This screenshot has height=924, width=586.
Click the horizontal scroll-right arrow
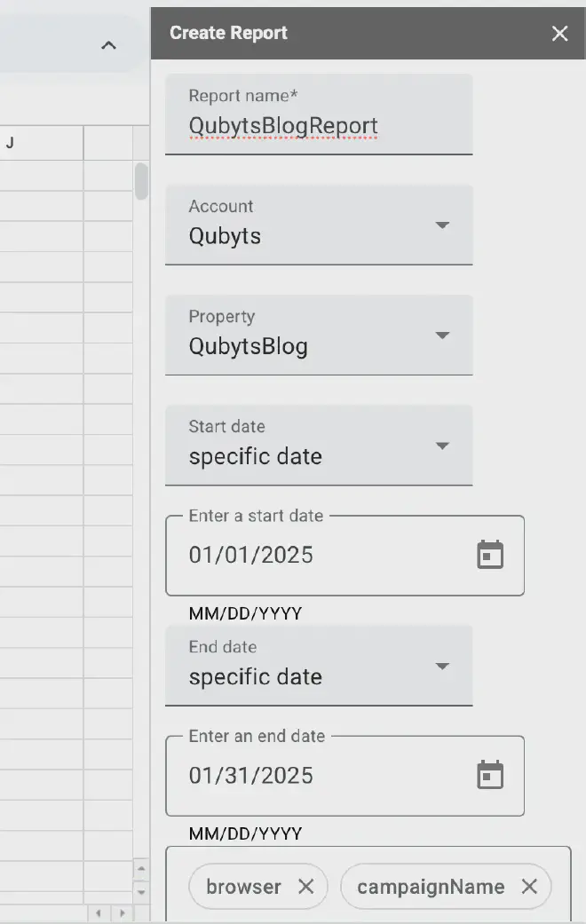click(x=122, y=913)
